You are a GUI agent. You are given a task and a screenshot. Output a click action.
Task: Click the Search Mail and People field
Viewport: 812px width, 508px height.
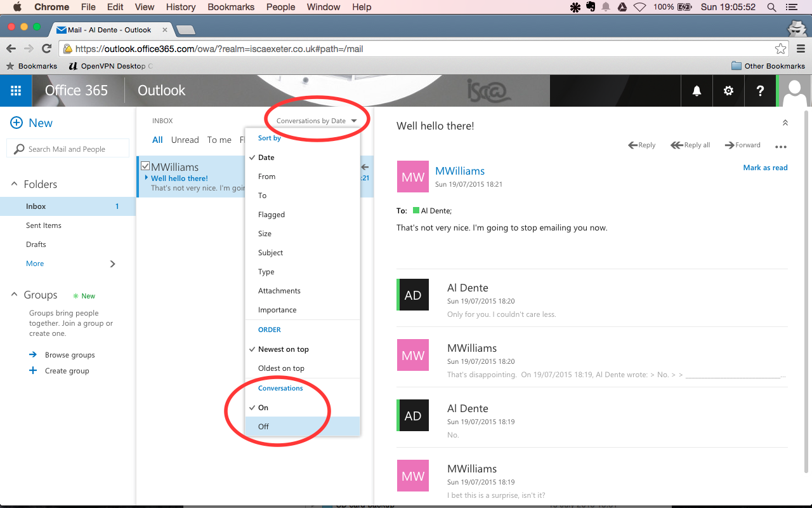coord(68,149)
